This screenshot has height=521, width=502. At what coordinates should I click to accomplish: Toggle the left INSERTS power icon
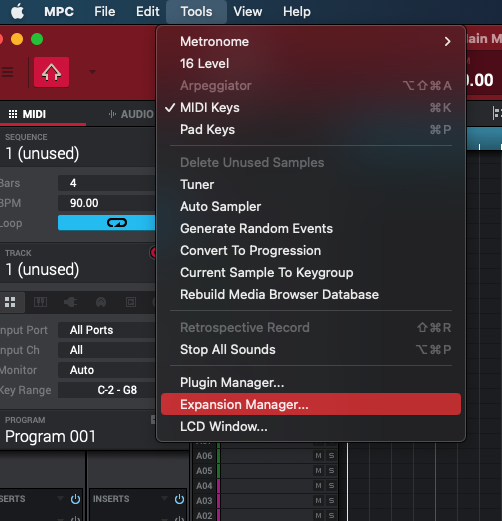click(x=75, y=499)
